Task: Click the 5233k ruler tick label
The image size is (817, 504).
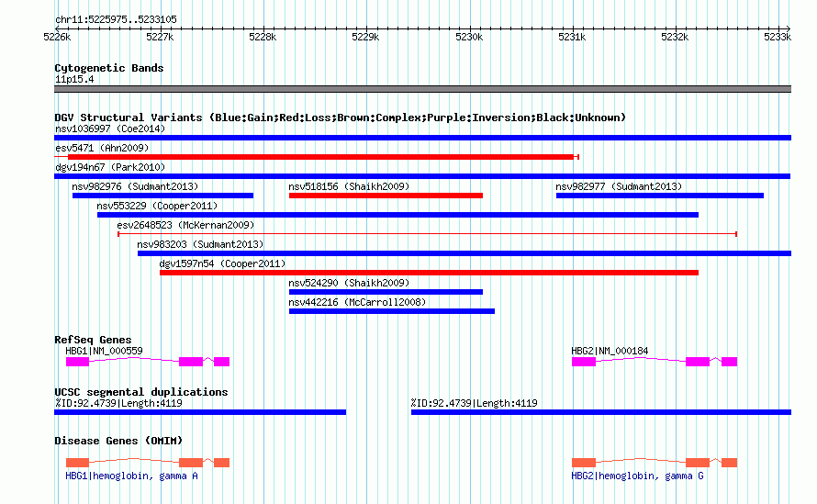Action: point(778,37)
